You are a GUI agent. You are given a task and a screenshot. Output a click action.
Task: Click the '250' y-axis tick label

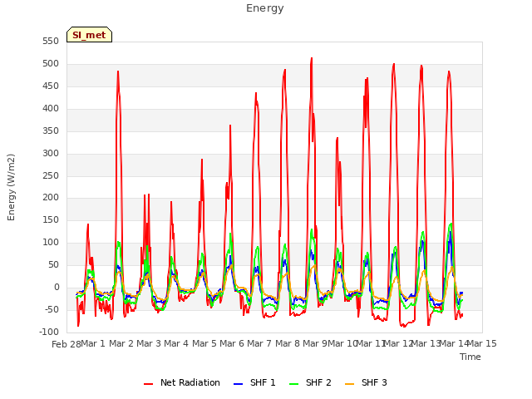pyautogui.click(x=51, y=175)
